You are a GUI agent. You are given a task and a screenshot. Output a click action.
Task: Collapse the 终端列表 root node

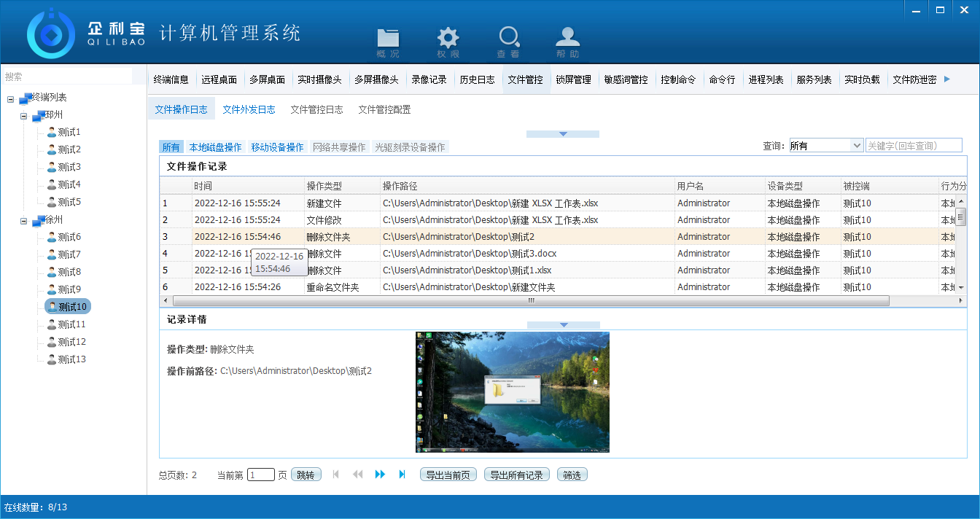coord(11,98)
